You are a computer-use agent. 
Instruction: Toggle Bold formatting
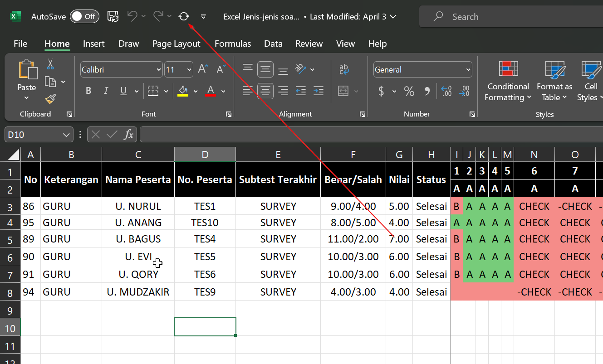point(88,91)
